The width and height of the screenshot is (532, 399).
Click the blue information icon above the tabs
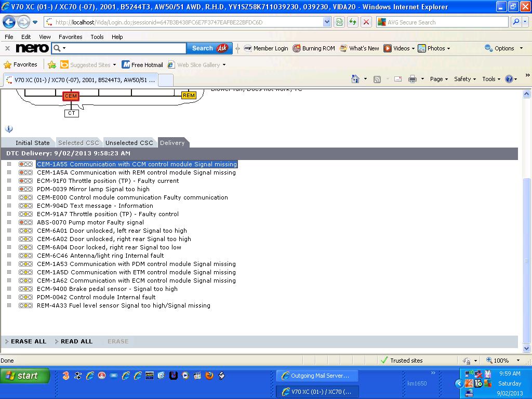[9, 129]
